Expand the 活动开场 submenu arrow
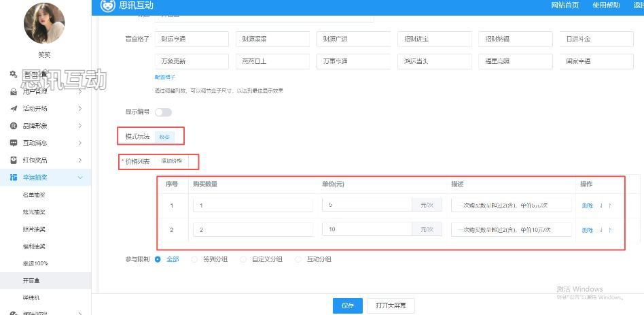The image size is (644, 315). click(x=80, y=109)
